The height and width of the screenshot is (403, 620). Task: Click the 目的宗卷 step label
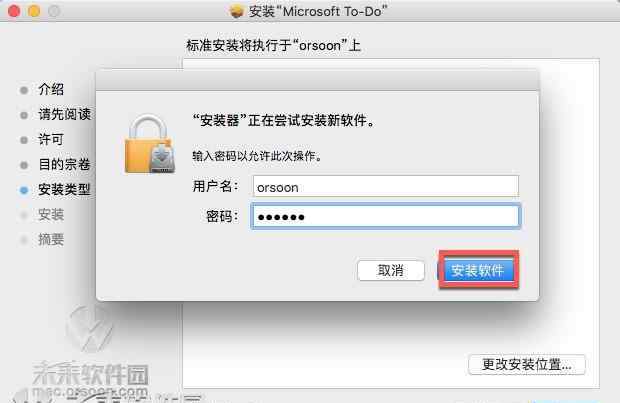pyautogui.click(x=64, y=164)
